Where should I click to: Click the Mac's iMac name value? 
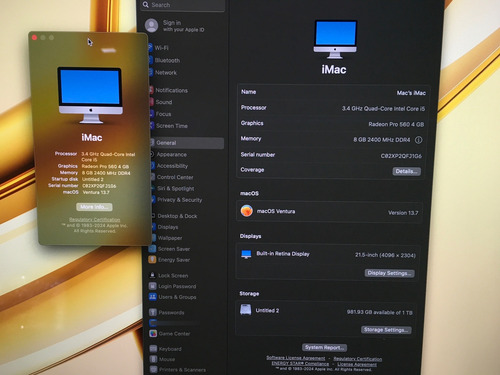[411, 93]
